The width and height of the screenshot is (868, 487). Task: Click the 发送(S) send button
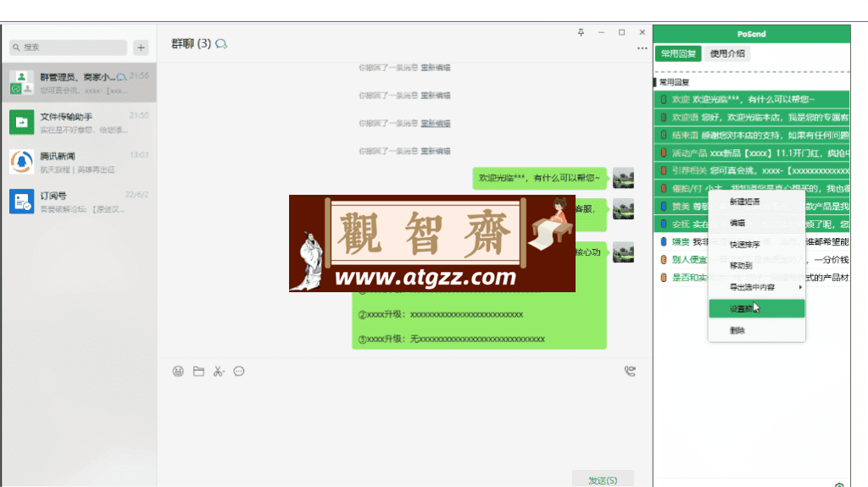click(603, 480)
